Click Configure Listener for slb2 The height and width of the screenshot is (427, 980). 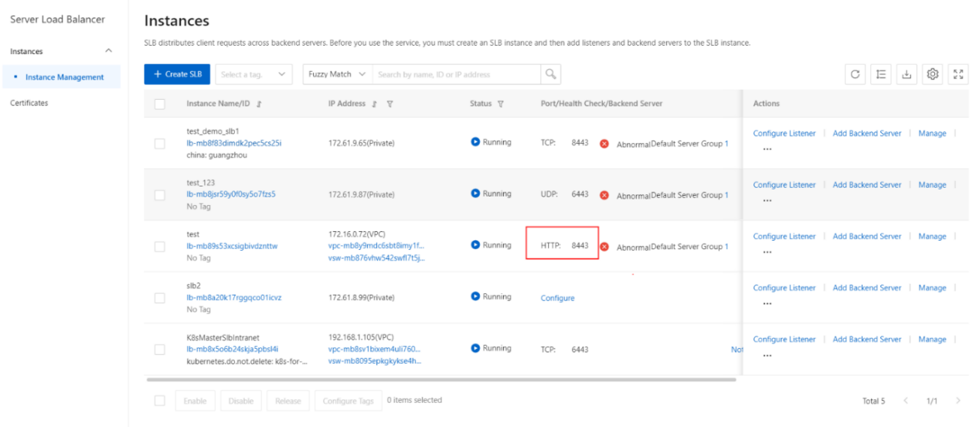(784, 288)
